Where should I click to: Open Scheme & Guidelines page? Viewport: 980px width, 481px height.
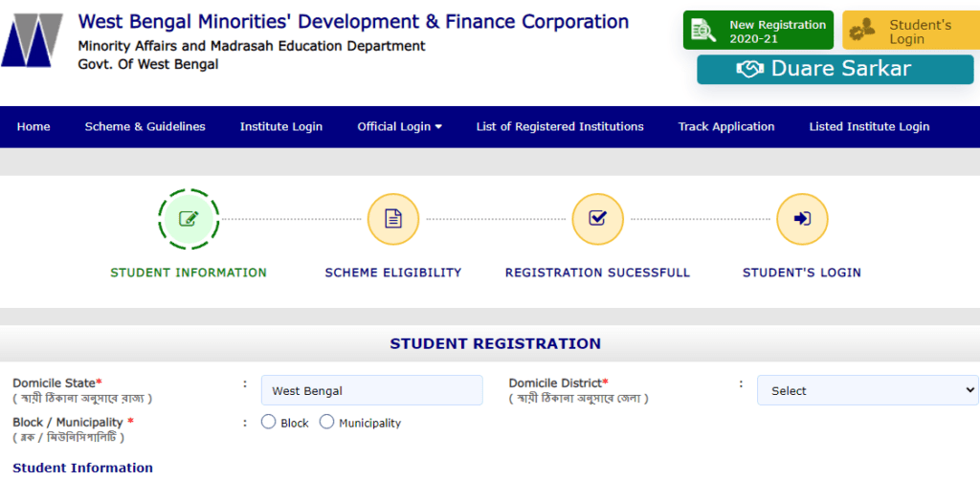(145, 127)
